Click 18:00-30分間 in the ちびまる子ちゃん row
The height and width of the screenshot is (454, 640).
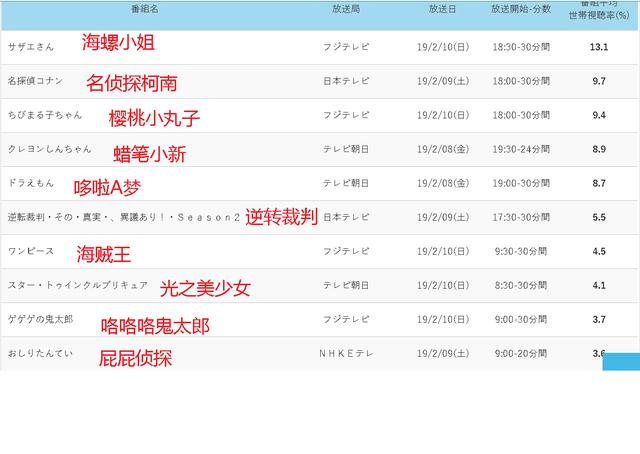pyautogui.click(x=521, y=115)
